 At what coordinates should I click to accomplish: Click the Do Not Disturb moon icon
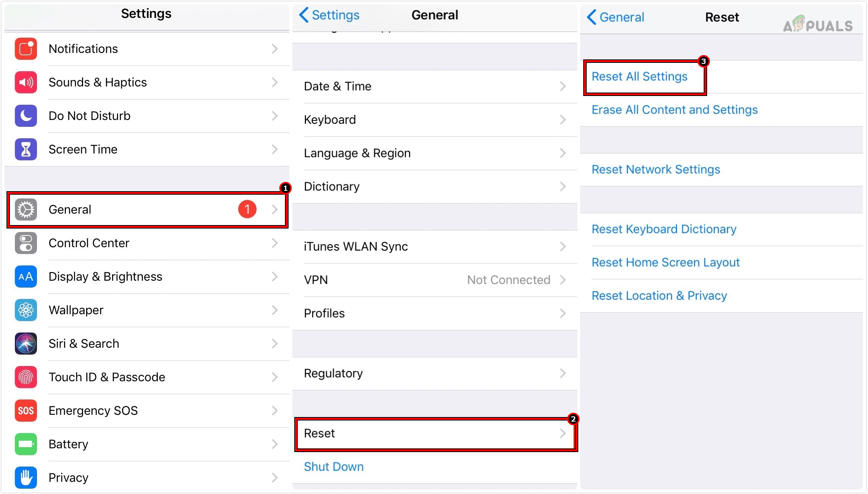(25, 116)
